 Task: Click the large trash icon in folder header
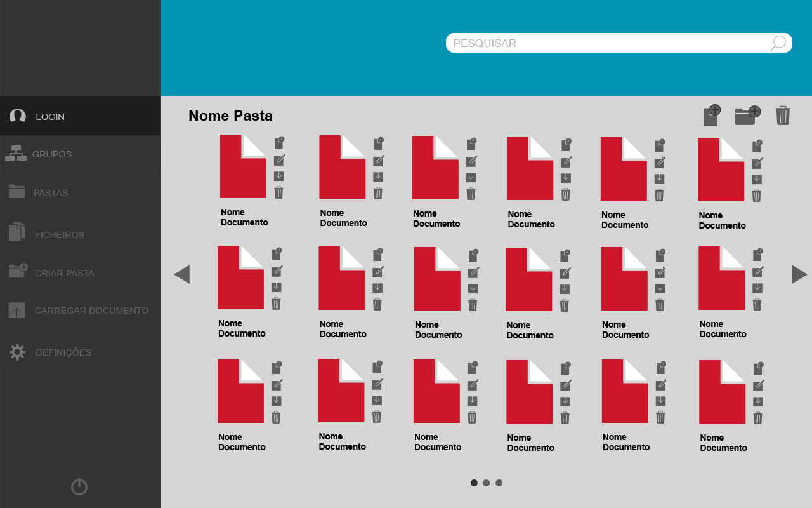pos(783,116)
